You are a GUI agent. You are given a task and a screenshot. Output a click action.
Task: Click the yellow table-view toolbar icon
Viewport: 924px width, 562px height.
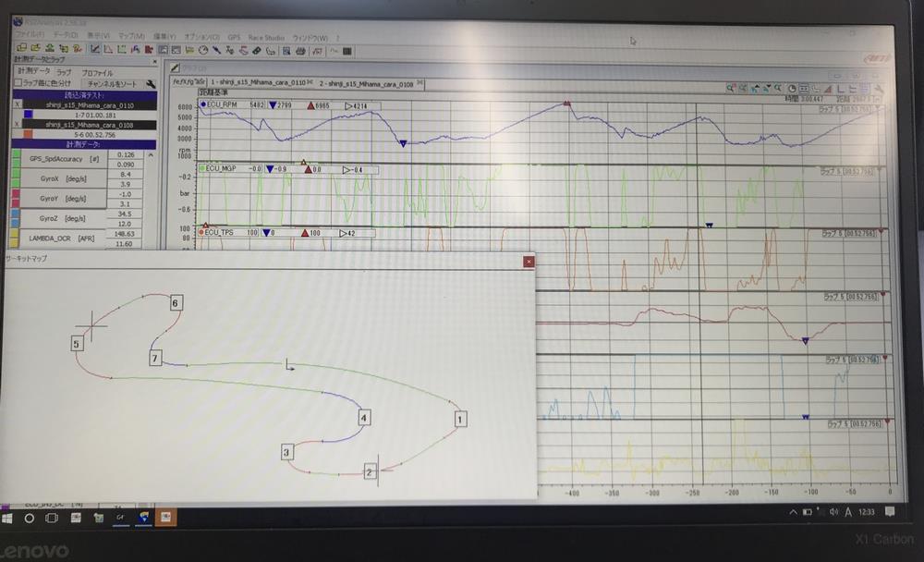pyautogui.click(x=189, y=50)
